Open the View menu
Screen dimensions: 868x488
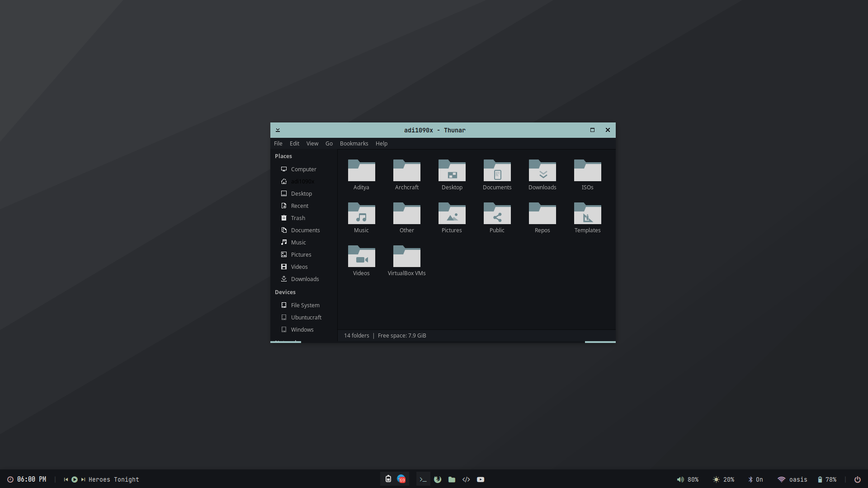pos(312,143)
